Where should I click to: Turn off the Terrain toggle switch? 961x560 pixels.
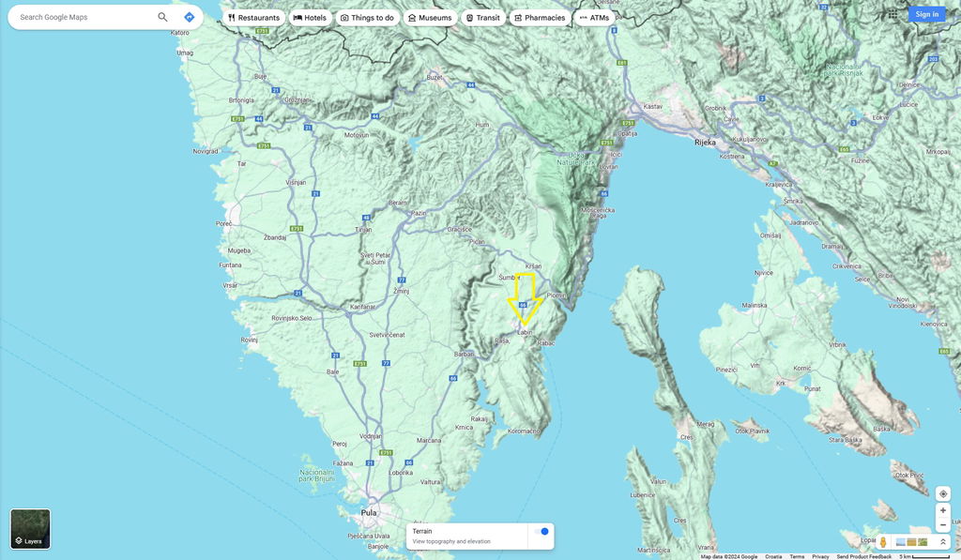[542, 532]
